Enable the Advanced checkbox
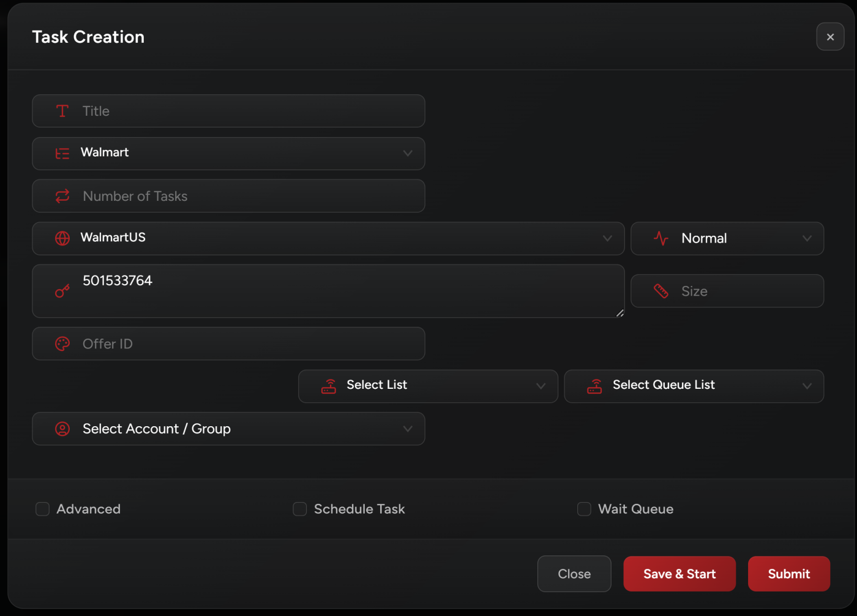The height and width of the screenshot is (616, 857). click(x=42, y=509)
